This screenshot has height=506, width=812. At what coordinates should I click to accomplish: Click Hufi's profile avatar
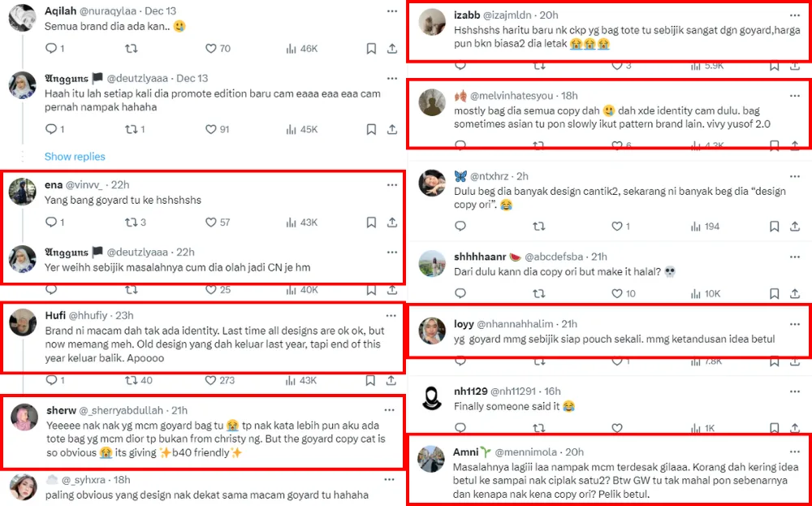tap(22, 322)
